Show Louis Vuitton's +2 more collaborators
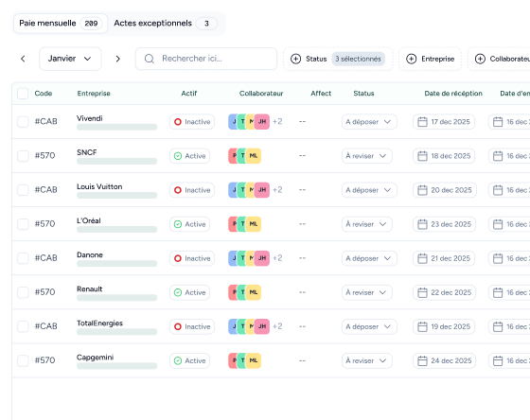 click(277, 190)
